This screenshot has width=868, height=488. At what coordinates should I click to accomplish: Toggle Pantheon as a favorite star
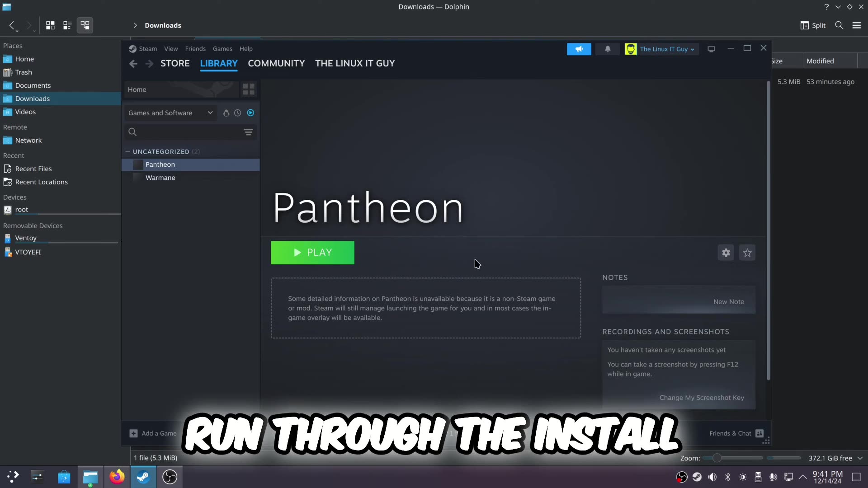tap(747, 253)
